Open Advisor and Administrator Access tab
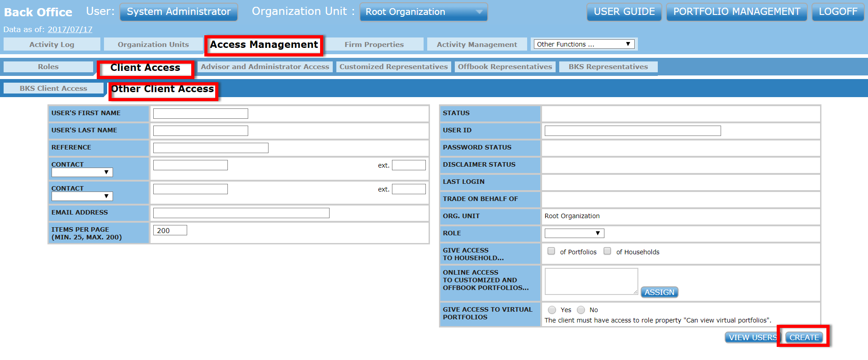This screenshot has width=868, height=360. pos(265,67)
